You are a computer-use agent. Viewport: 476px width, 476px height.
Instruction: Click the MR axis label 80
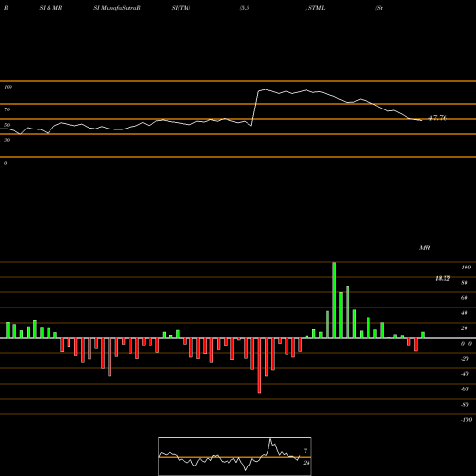465,283
